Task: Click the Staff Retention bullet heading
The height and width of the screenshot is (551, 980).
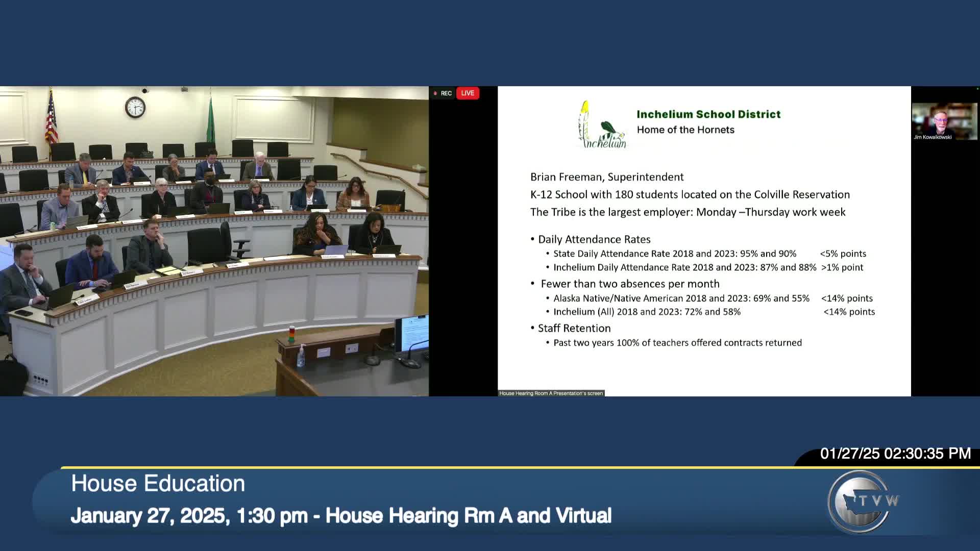Action: (x=574, y=328)
